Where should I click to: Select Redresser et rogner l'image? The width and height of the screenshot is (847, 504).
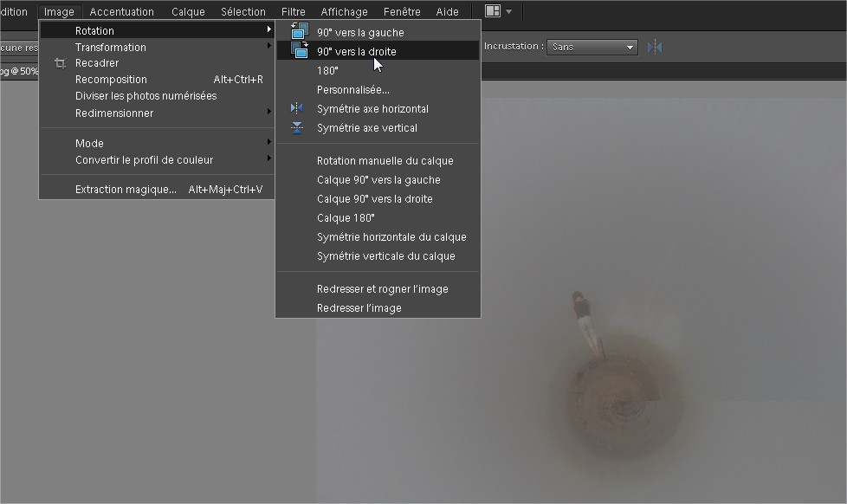point(382,289)
